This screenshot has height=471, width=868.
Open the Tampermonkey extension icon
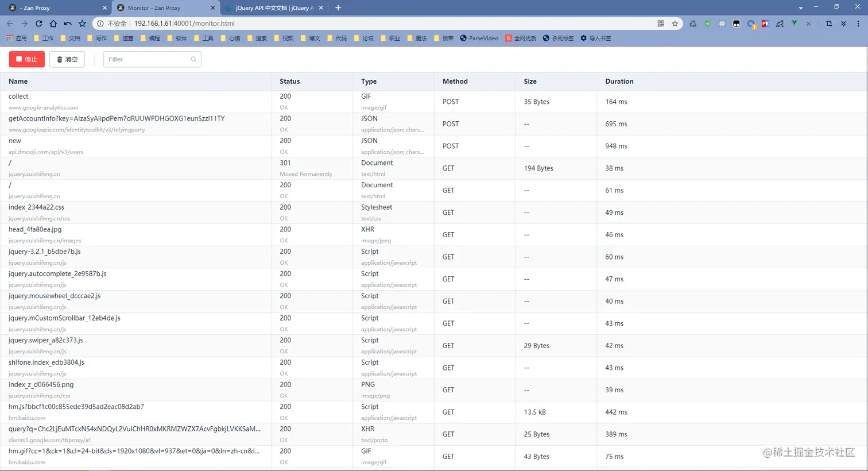click(737, 24)
